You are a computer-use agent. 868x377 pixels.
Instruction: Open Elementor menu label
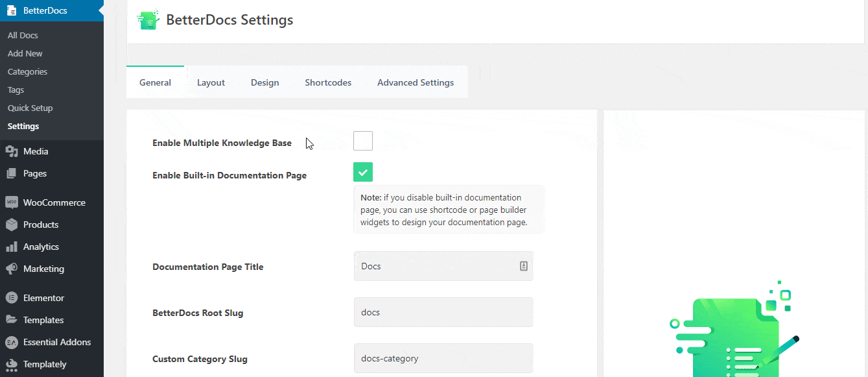[x=43, y=298]
